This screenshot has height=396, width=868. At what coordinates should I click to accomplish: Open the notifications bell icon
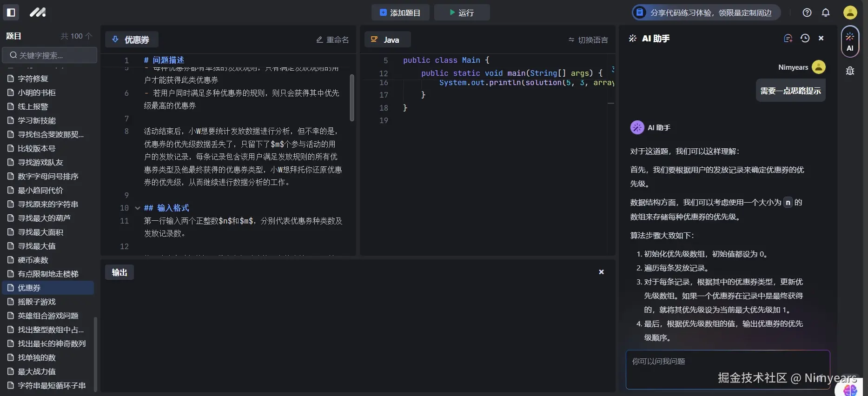pos(826,13)
